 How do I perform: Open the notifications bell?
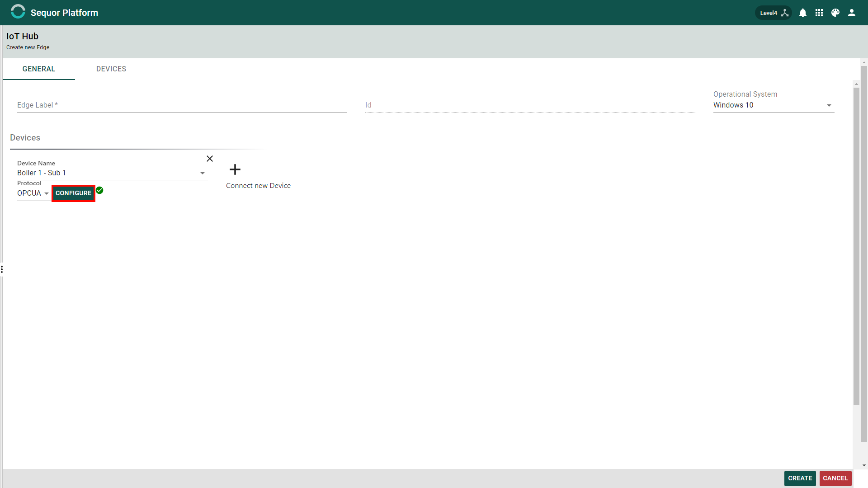pyautogui.click(x=803, y=13)
